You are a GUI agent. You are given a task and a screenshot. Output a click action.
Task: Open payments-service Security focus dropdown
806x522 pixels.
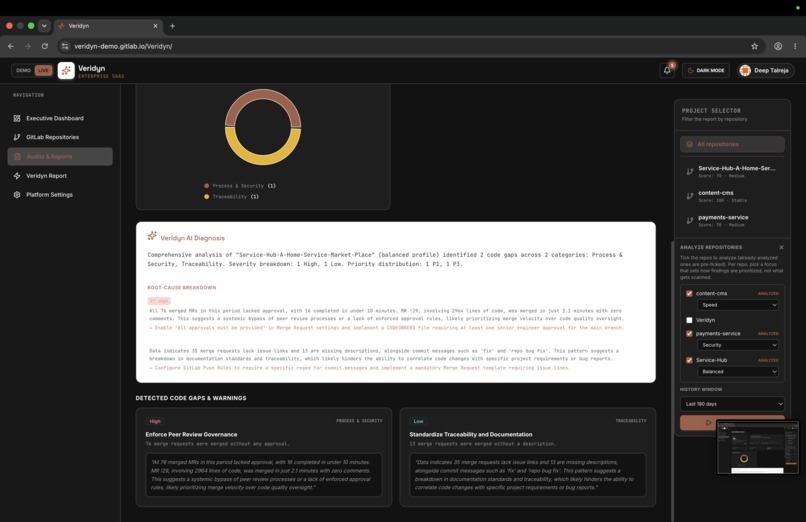[738, 345]
